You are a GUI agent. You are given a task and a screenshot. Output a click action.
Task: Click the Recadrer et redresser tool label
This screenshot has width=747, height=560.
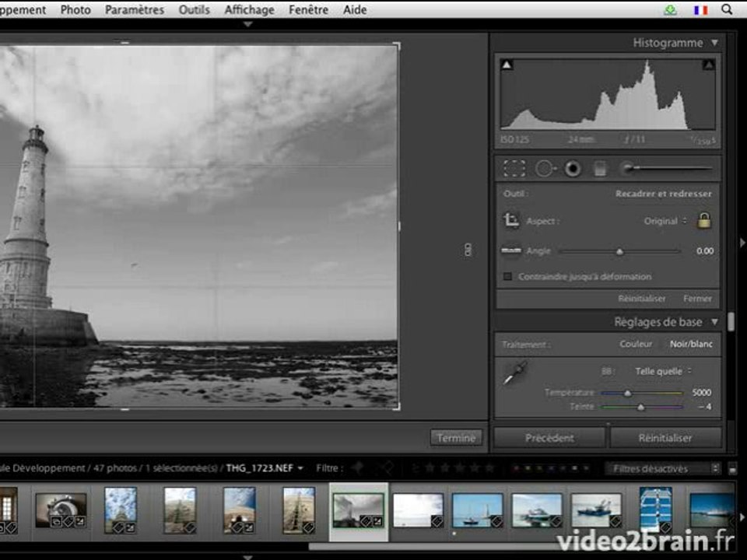pos(663,194)
